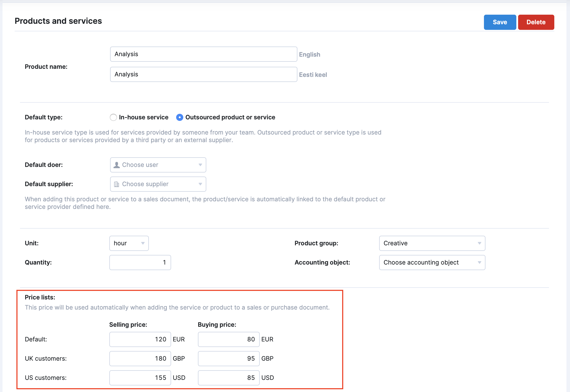Open the Choose supplier dropdown
The height and width of the screenshot is (392, 570).
[x=158, y=184]
